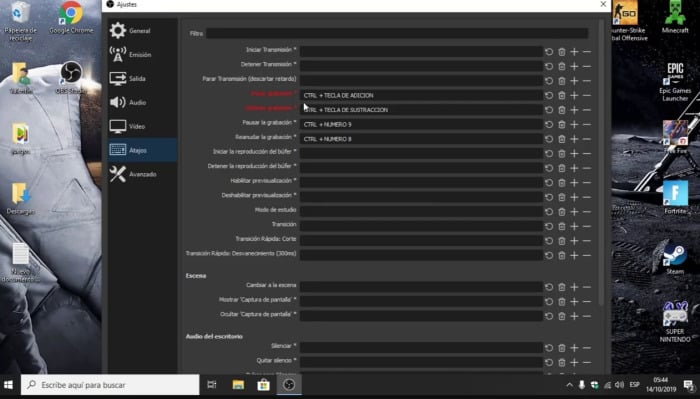Select the OBS Studio desktop shortcut
This screenshot has width=700, height=399.
(x=71, y=78)
